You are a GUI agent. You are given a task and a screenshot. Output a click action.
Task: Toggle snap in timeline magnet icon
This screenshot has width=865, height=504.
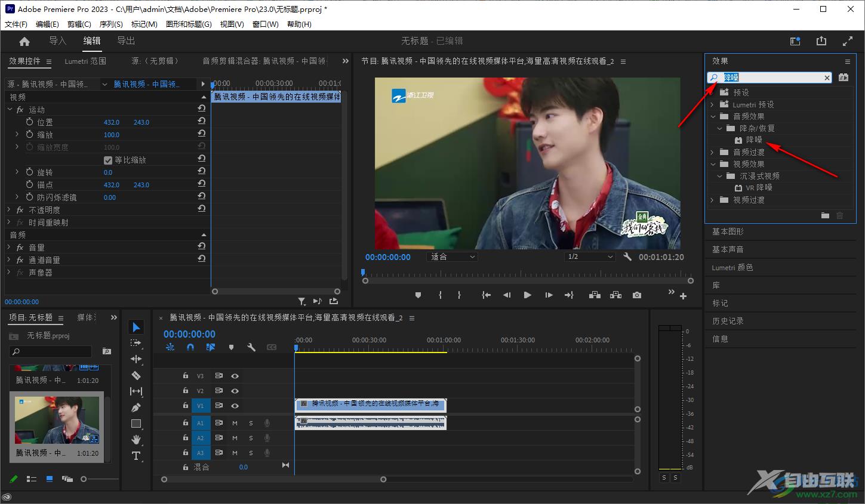tap(190, 347)
